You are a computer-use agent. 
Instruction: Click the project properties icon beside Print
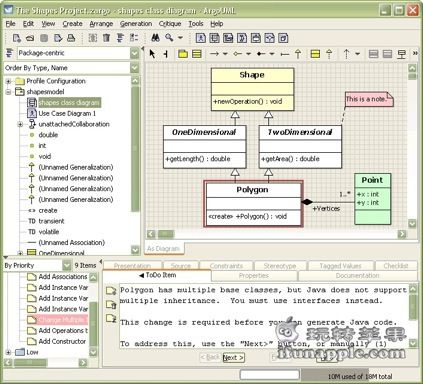[x=58, y=38]
